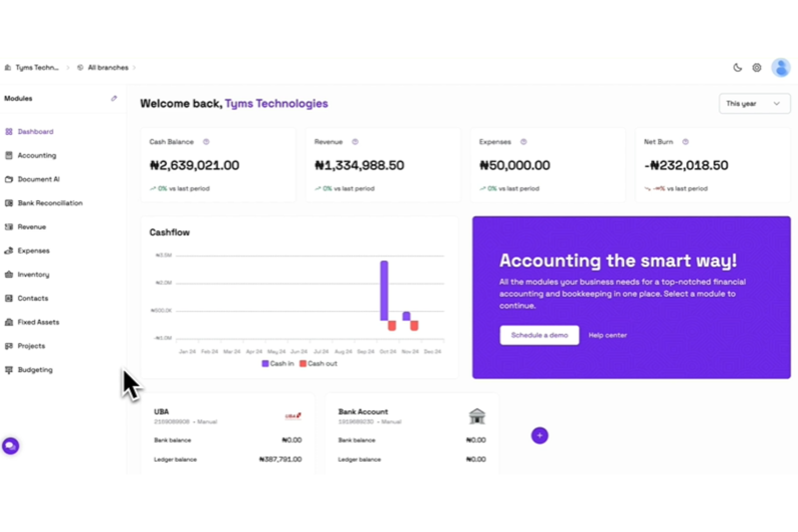
Task: Toggle dark mode moon icon
Action: point(738,67)
